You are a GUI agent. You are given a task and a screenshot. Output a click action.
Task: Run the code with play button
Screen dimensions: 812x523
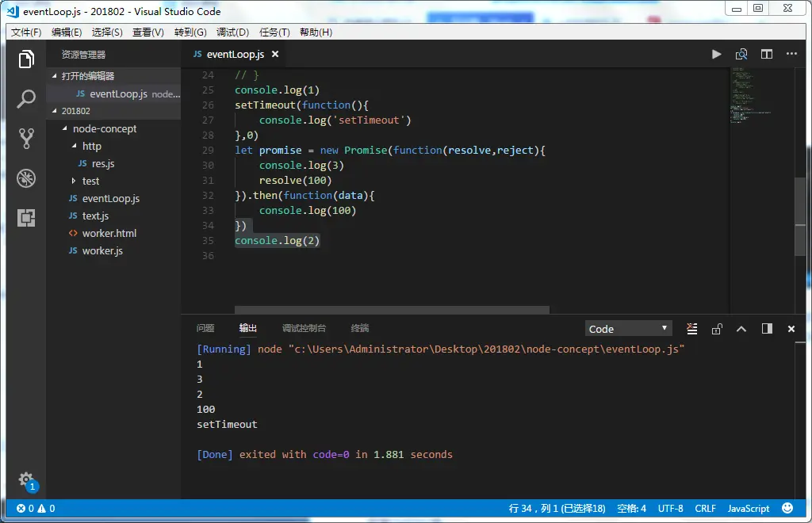[x=716, y=55]
